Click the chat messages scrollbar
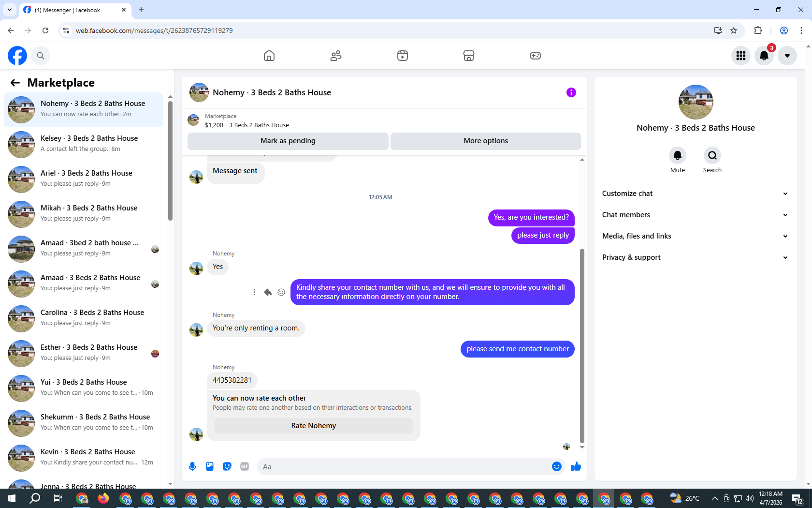Screen dimensions: 812x508 click(x=582, y=346)
